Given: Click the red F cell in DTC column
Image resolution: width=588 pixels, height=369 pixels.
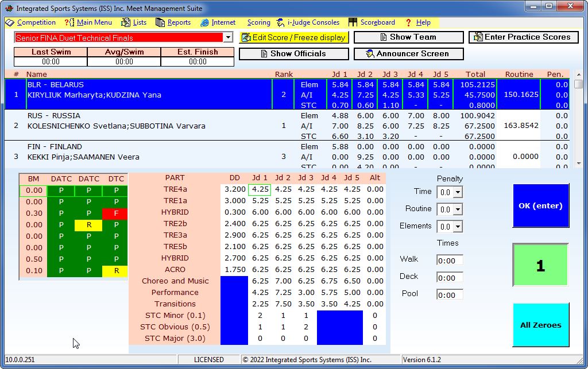Looking at the screenshot, I should tap(116, 213).
